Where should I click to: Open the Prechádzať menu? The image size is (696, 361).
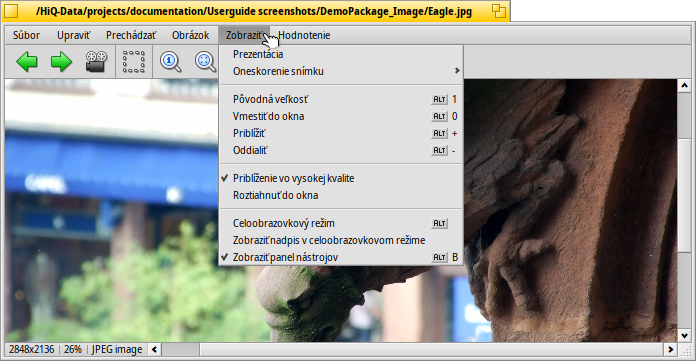tap(131, 35)
